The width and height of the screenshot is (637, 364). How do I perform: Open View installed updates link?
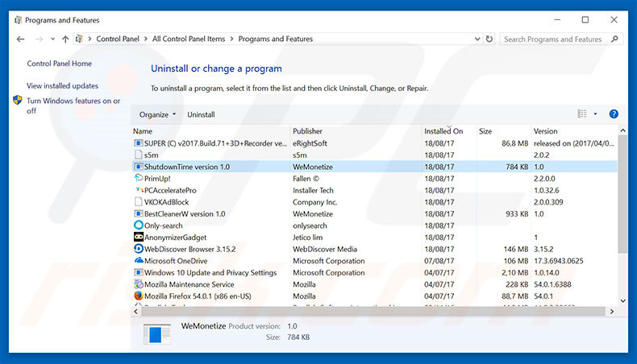tap(62, 85)
